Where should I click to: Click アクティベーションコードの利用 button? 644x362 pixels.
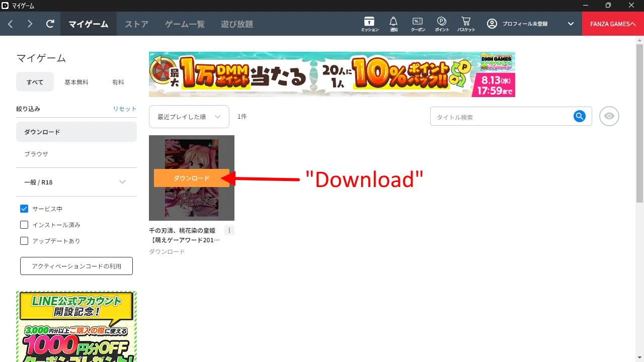coord(76,266)
